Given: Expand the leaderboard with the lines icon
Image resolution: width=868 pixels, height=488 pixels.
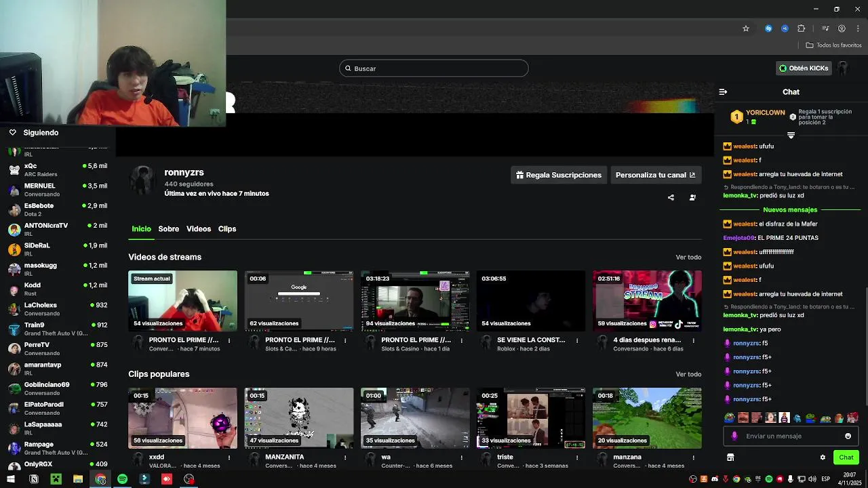Looking at the screenshot, I should (x=791, y=135).
